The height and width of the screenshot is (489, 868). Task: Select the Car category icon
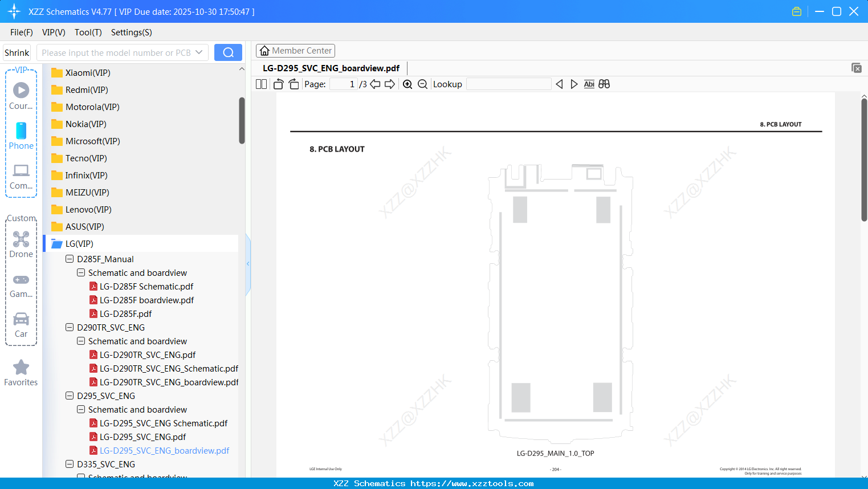tap(21, 325)
